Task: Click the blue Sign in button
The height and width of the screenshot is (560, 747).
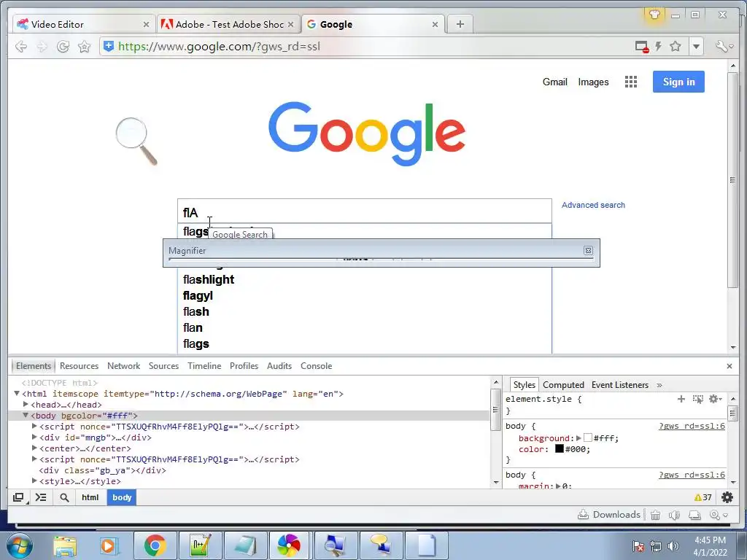Action: tap(678, 82)
